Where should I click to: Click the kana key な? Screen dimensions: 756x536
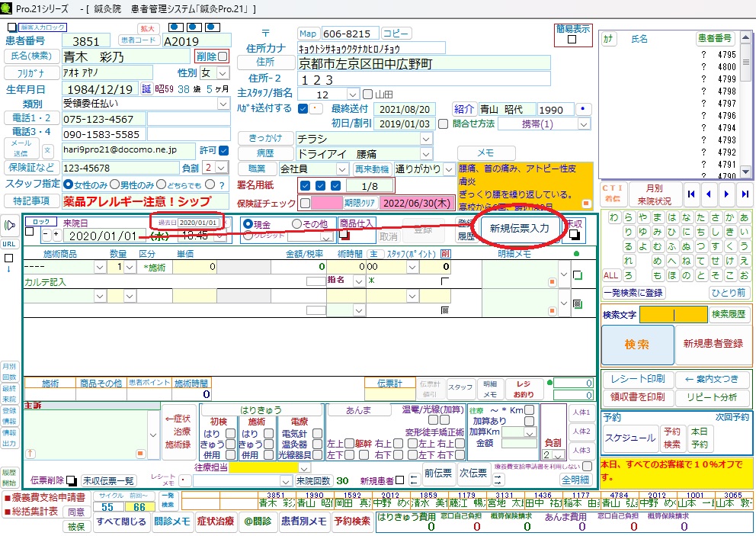pyautogui.click(x=687, y=217)
